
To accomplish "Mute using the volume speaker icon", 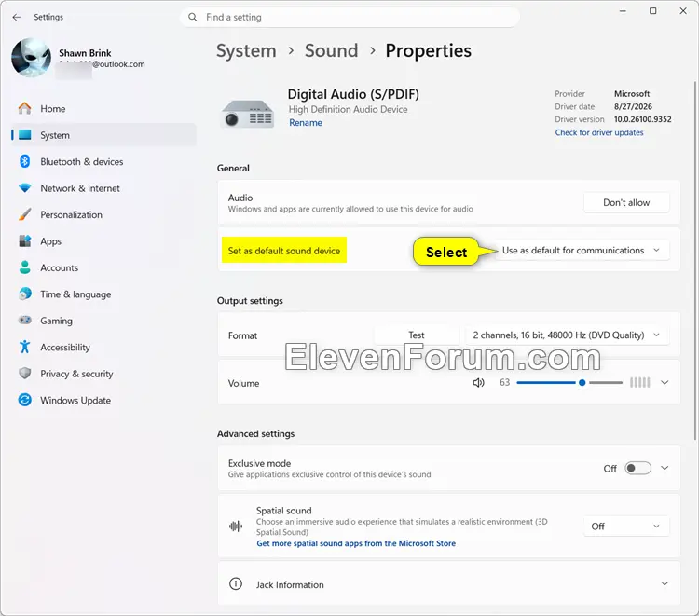I will pyautogui.click(x=478, y=382).
